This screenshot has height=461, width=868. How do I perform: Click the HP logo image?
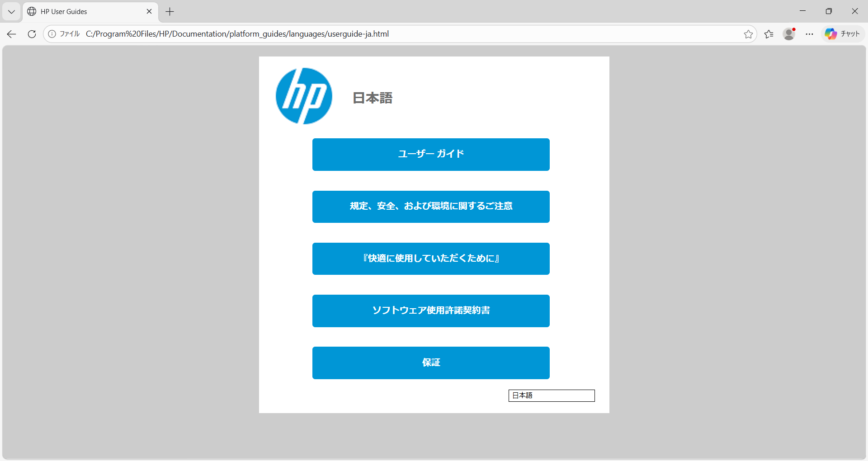tap(304, 96)
